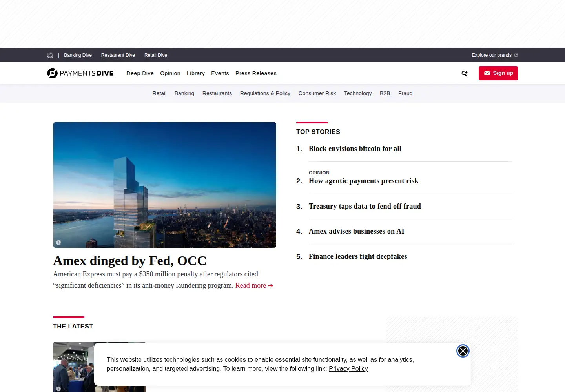Select the Fraud topic

(x=405, y=93)
